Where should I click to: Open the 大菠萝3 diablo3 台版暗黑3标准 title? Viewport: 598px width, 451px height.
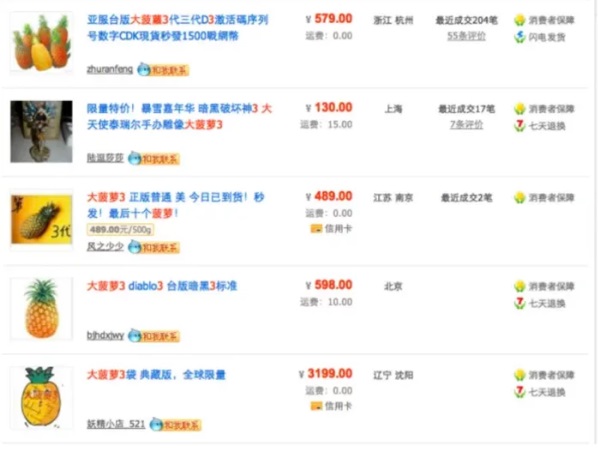click(162, 286)
